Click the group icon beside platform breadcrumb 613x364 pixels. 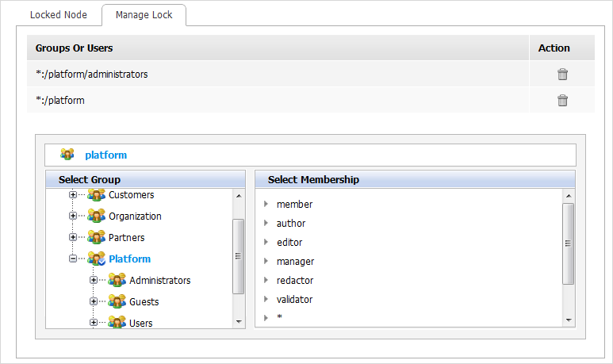pos(67,155)
